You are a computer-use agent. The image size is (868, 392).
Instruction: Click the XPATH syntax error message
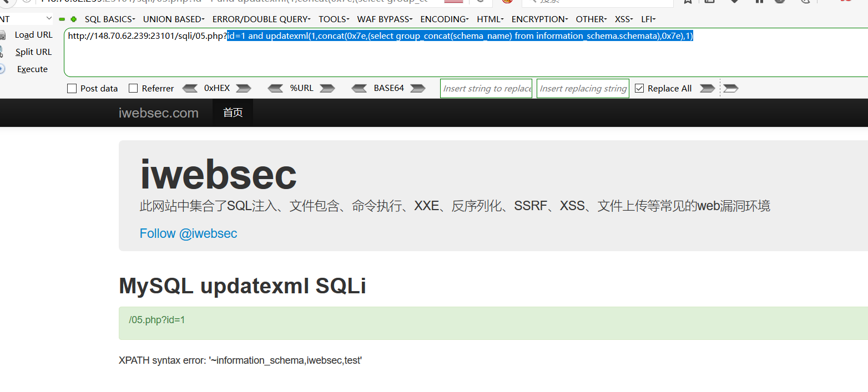click(240, 360)
